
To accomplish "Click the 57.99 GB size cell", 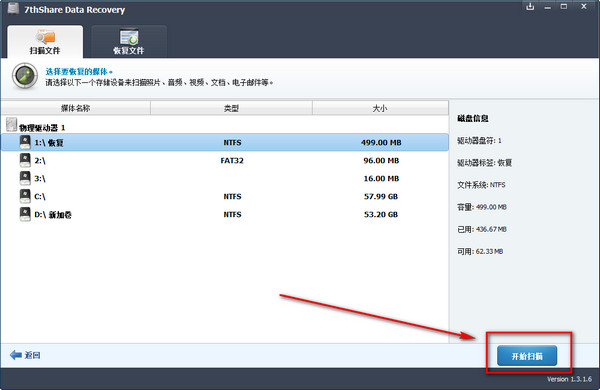I will (381, 196).
